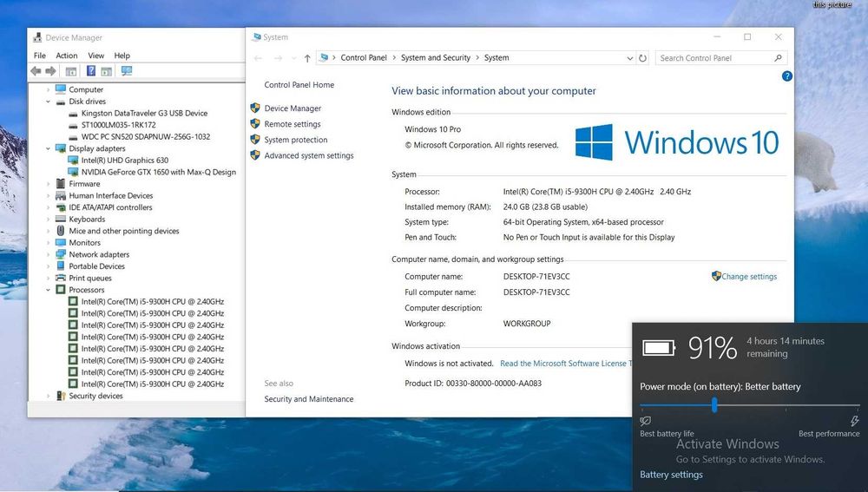Collapse the Disk drives tree node
The width and height of the screenshot is (868, 492).
click(48, 102)
